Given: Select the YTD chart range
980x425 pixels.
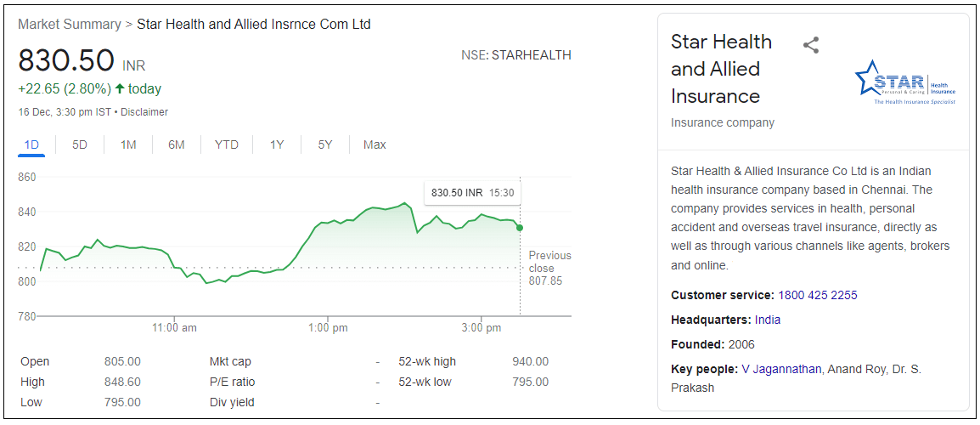Looking at the screenshot, I should click(226, 145).
